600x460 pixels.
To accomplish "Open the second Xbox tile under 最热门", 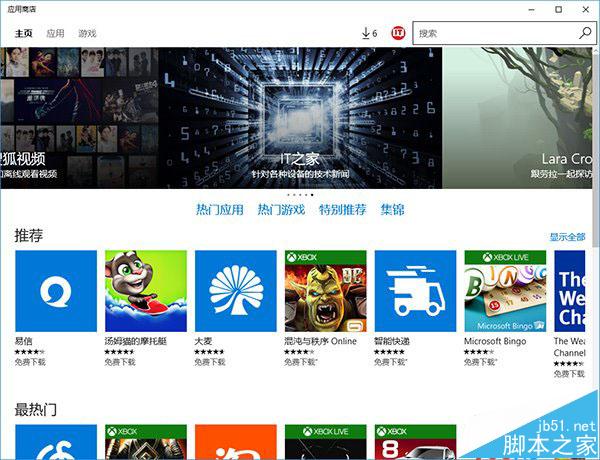I will [146, 442].
